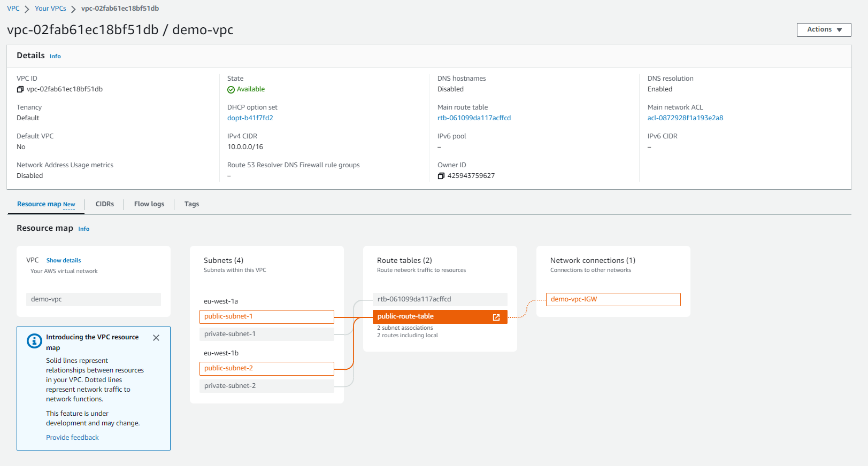Open the Actions dropdown menu
Viewport: 868px width, 466px height.
pyautogui.click(x=824, y=29)
